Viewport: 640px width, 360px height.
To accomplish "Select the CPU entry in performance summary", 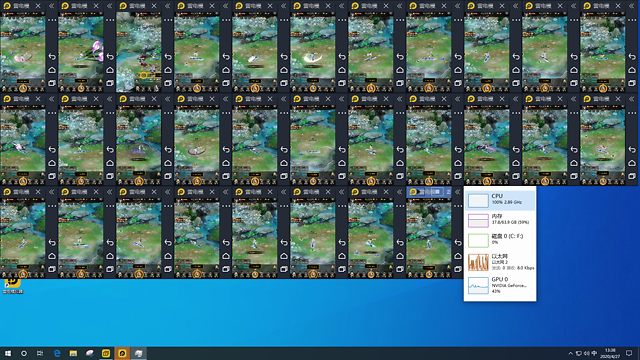I will [500, 200].
